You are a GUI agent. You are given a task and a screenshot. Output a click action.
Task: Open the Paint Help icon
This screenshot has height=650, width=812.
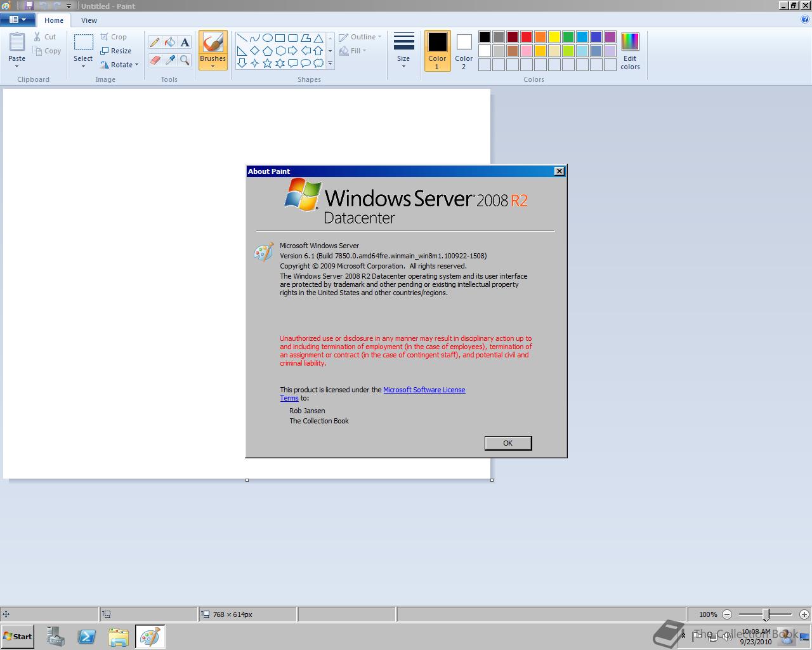(805, 19)
